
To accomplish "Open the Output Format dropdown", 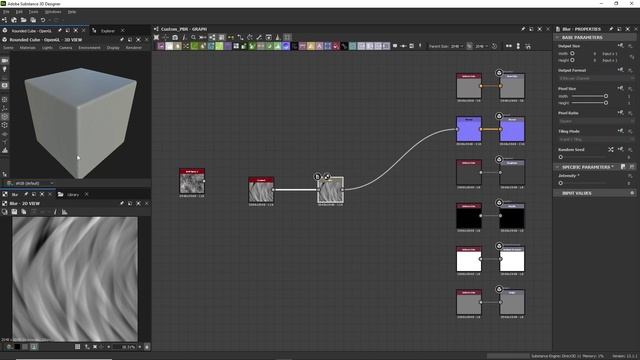I will tap(596, 78).
